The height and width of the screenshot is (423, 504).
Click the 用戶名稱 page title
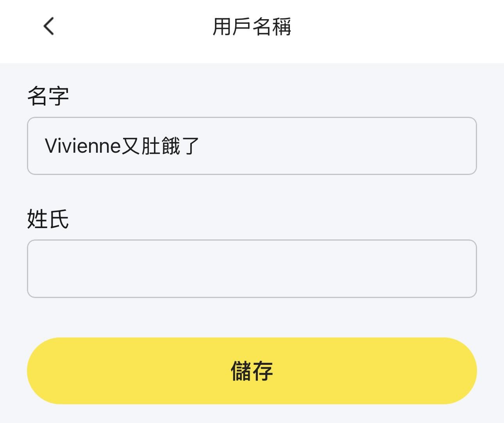click(x=252, y=27)
